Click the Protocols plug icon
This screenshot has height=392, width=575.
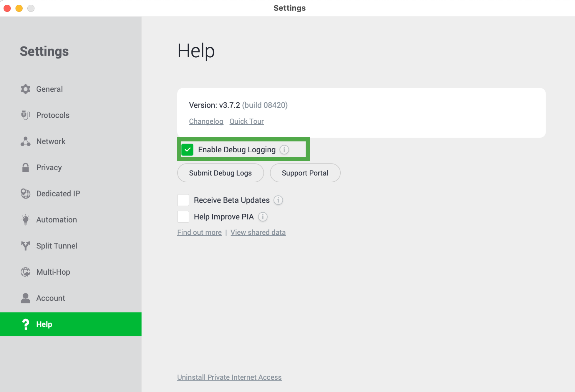click(26, 115)
